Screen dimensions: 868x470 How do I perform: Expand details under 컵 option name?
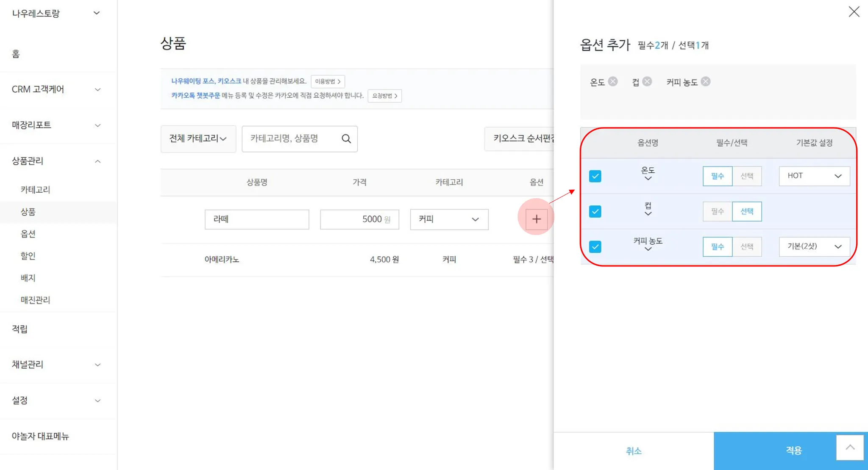(648, 214)
